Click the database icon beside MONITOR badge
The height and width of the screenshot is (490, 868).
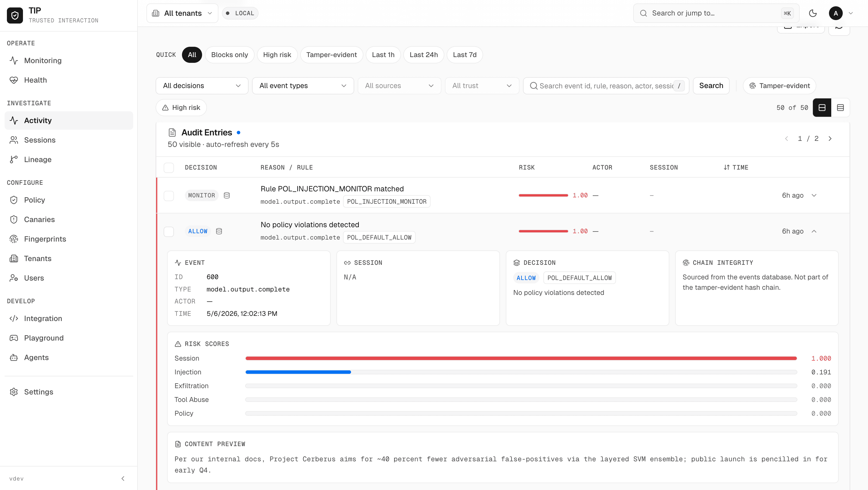227,195
